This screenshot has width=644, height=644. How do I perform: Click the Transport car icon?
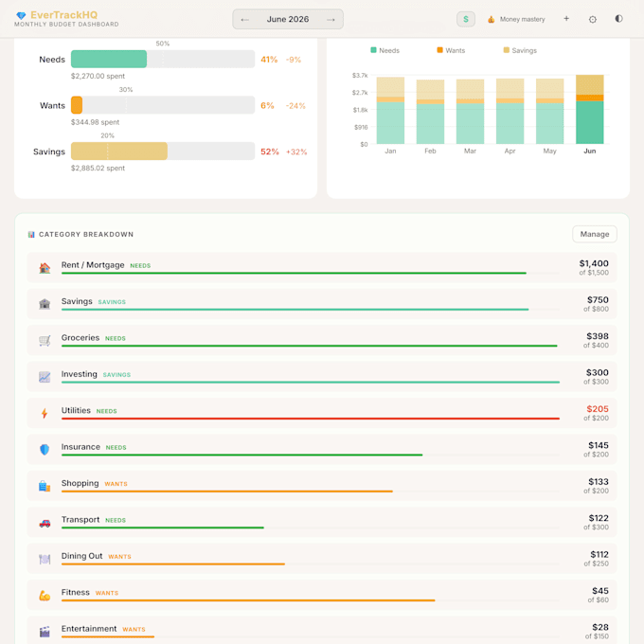pyautogui.click(x=45, y=523)
